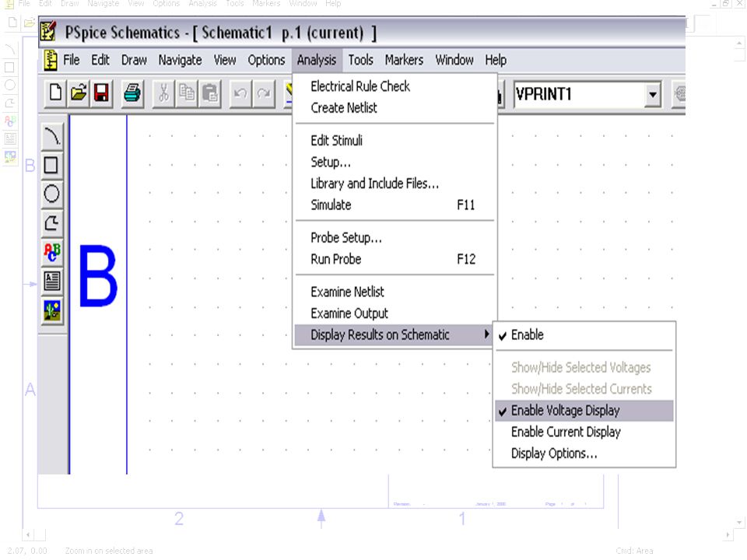Click the Cut scissors icon

[163, 93]
